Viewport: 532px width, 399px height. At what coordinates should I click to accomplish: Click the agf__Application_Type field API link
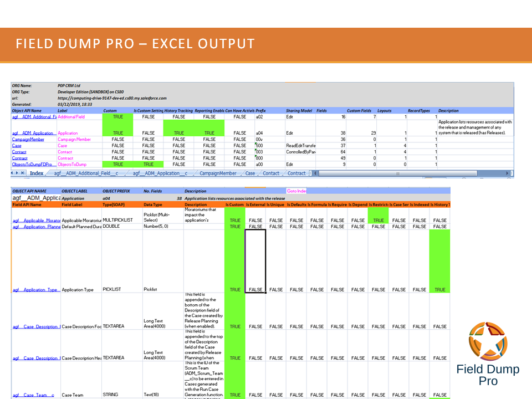[x=35, y=290]
